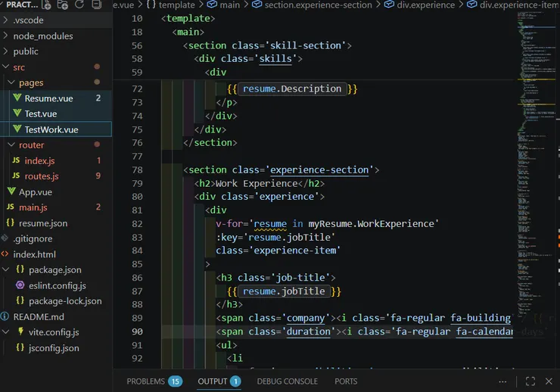The height and width of the screenshot is (392, 560).
Task: Switch to the Problems tab
Action: pos(146,381)
